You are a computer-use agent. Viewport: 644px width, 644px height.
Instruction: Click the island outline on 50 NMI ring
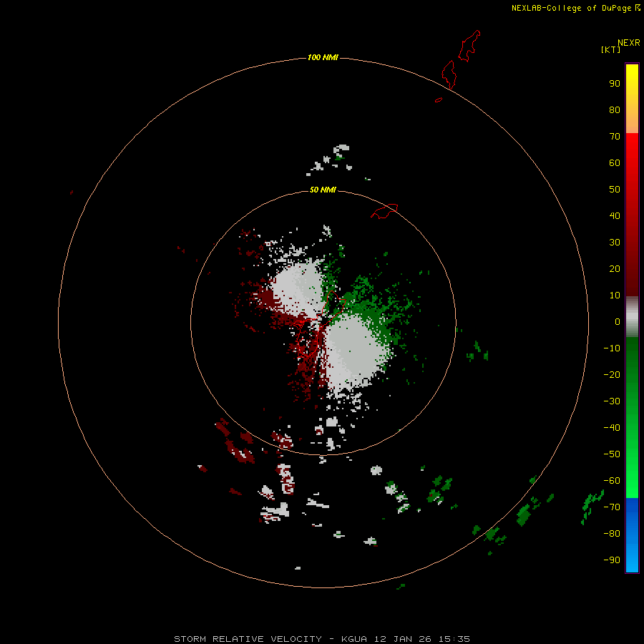tap(384, 211)
